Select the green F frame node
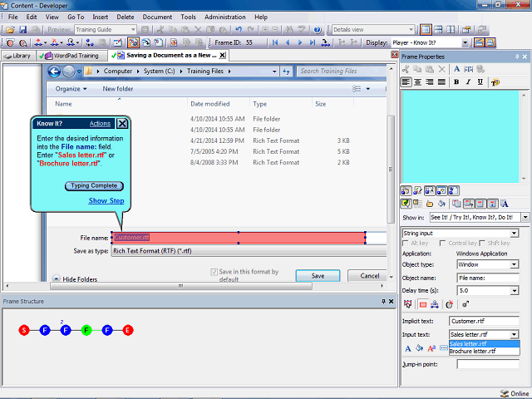The width and height of the screenshot is (532, 399). tap(86, 330)
